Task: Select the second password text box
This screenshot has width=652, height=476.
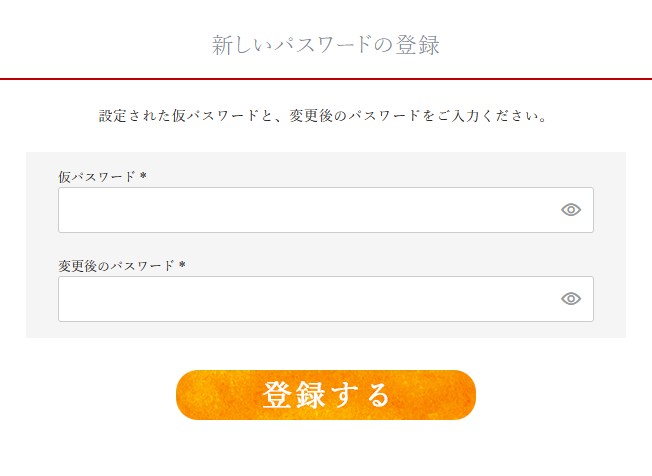Action: (326, 299)
